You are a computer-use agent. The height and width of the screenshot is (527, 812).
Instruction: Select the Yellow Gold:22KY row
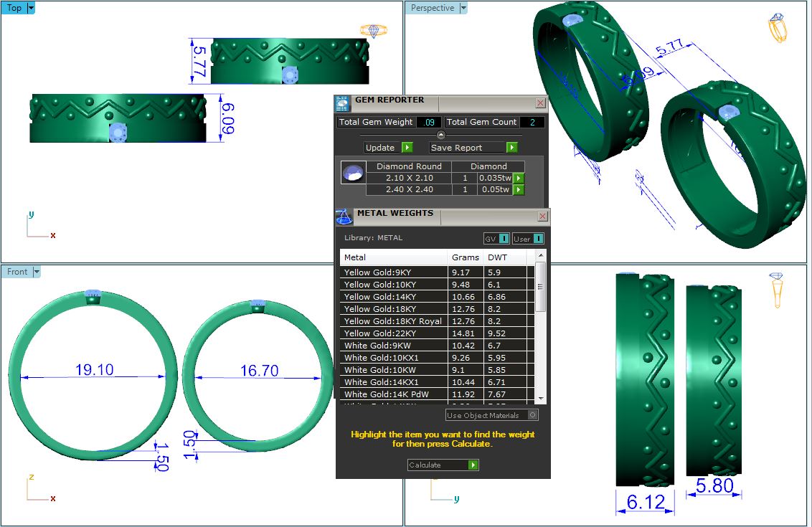pyautogui.click(x=437, y=333)
